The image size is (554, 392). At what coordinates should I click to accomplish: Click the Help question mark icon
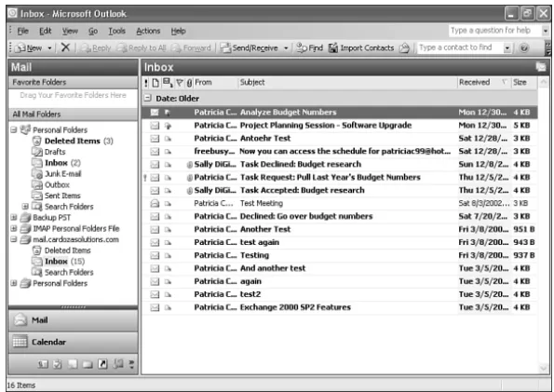point(524,47)
